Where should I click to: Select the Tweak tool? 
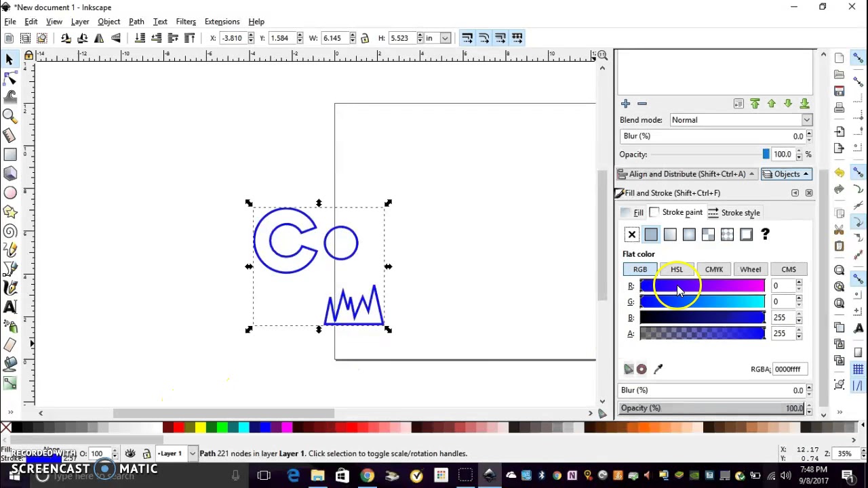[9, 98]
